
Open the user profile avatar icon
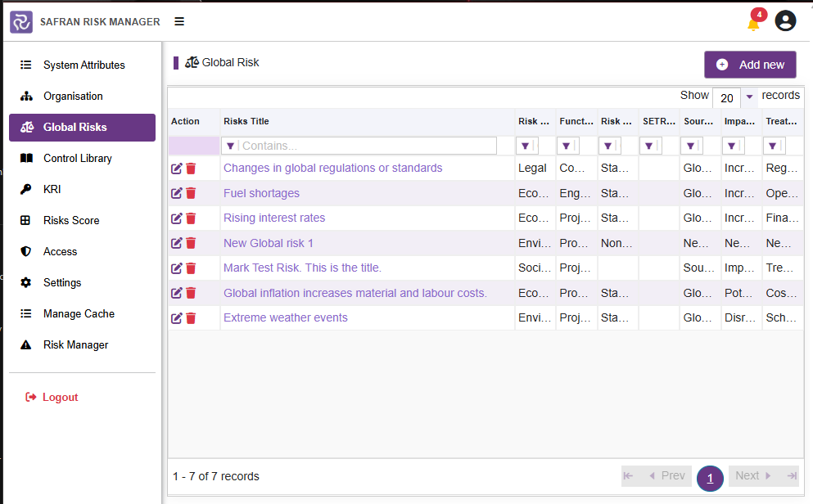[x=785, y=21]
